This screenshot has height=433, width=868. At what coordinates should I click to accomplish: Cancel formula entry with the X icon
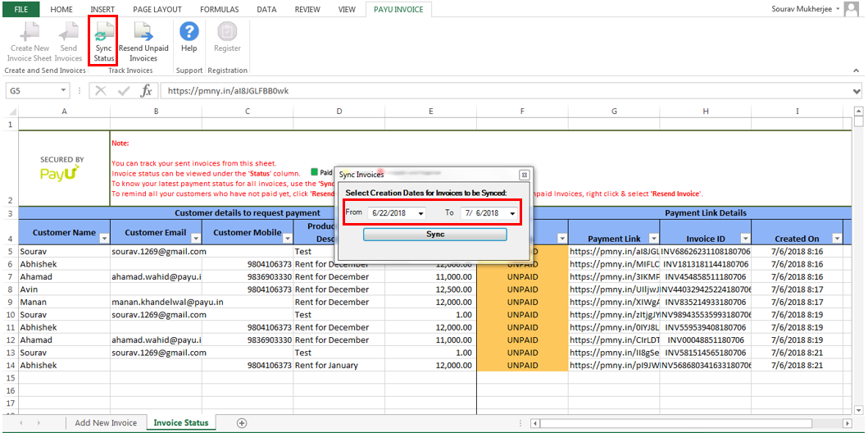[x=101, y=90]
